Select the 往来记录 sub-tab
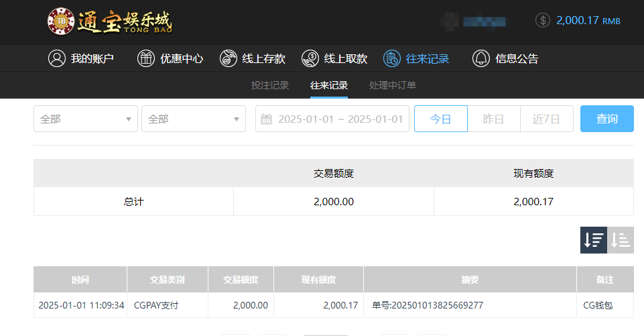The image size is (644, 336). tap(329, 85)
